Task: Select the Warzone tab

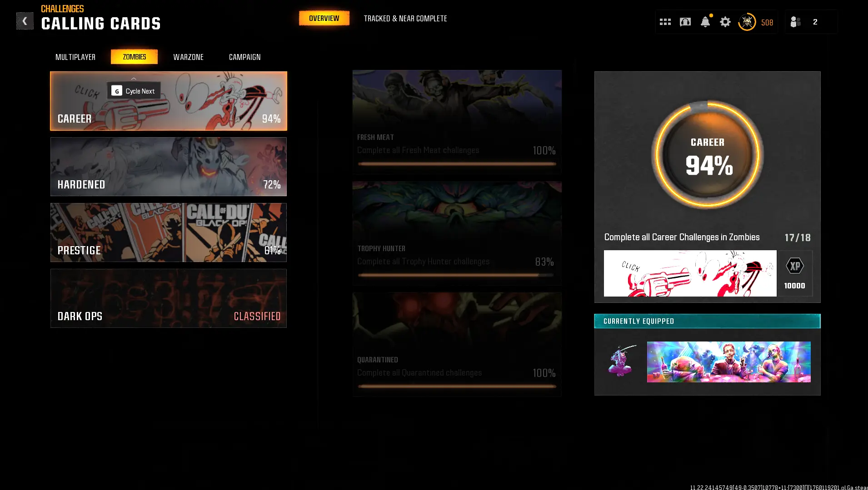Action: point(188,57)
